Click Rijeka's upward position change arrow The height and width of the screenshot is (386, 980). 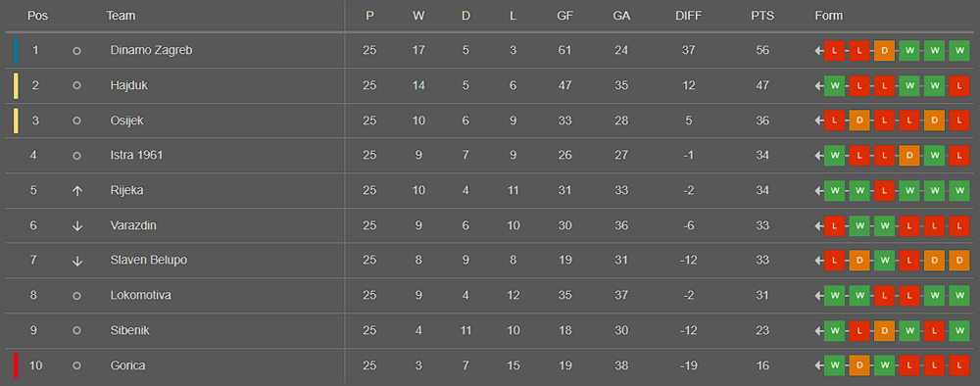click(x=76, y=191)
